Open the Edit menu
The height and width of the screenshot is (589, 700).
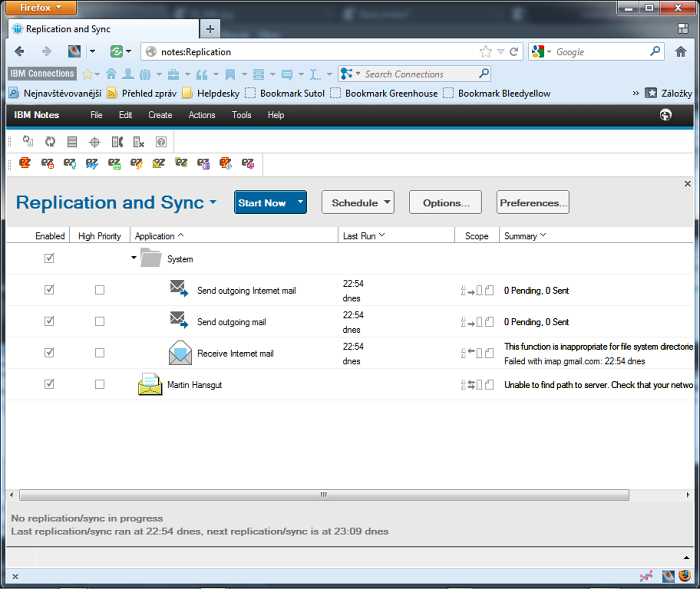click(125, 115)
